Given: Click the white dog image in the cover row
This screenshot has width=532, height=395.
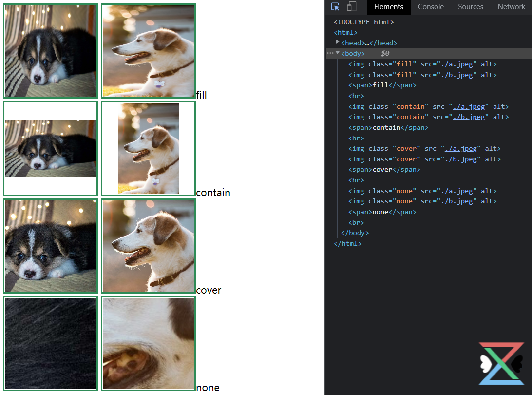Looking at the screenshot, I should click(x=148, y=246).
